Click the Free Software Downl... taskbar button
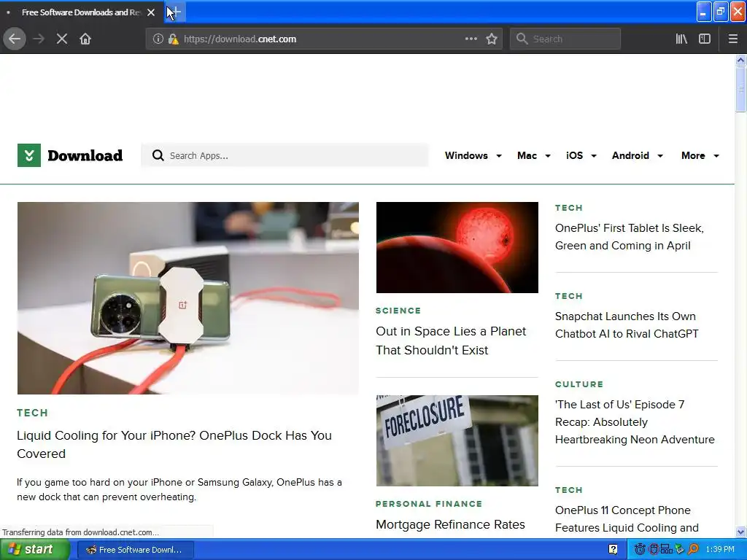 pos(135,550)
